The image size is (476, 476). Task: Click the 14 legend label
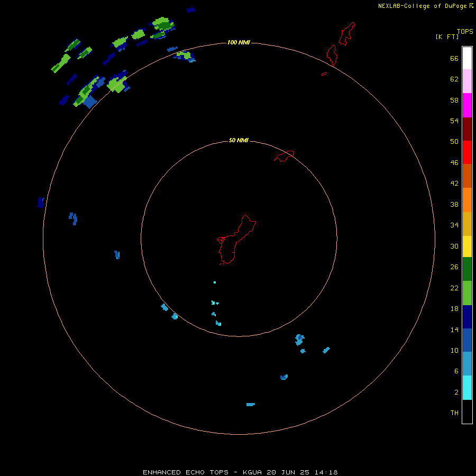coord(454,329)
